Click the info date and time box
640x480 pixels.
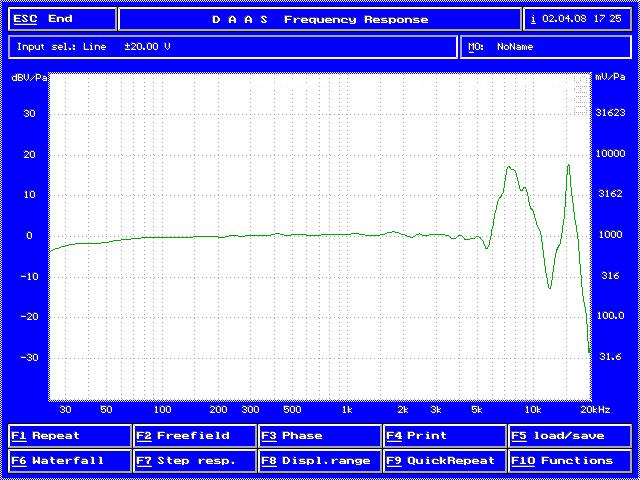pos(578,19)
